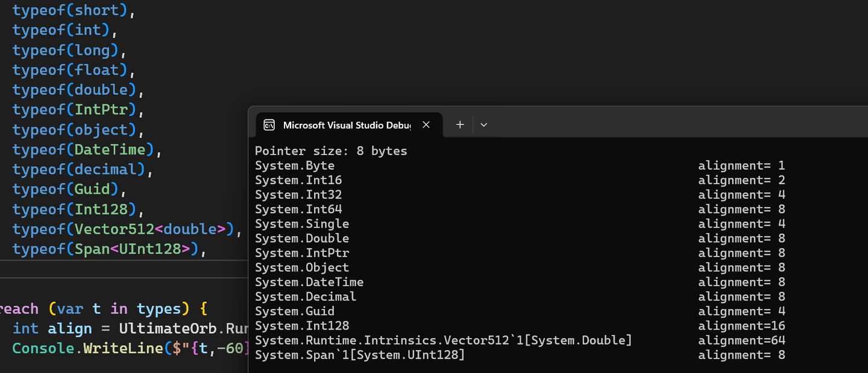Click the alignment=64 value in the console output
The image size is (868, 373).
coord(741,340)
